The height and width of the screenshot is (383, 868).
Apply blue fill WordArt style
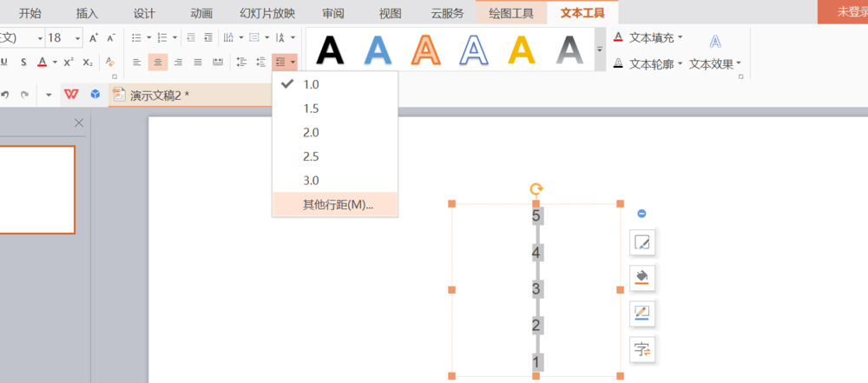[378, 50]
